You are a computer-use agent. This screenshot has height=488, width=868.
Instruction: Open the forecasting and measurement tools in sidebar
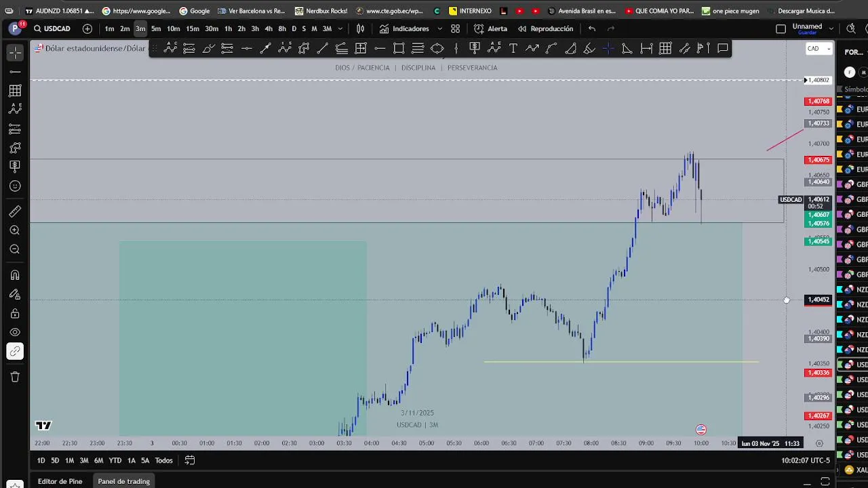(15, 129)
